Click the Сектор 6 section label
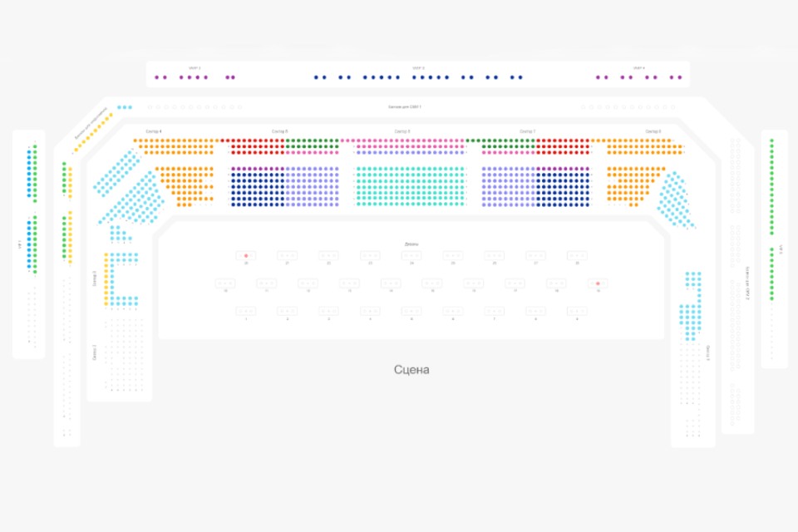This screenshot has width=798, height=532. pyautogui.click(x=402, y=131)
